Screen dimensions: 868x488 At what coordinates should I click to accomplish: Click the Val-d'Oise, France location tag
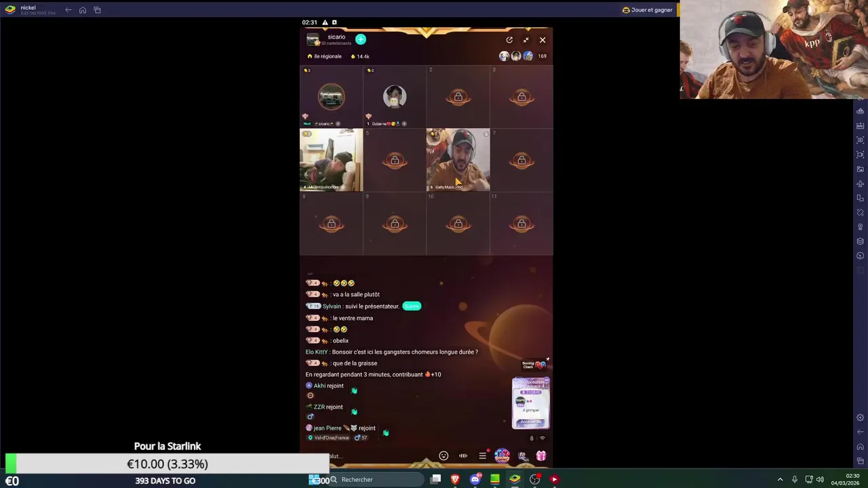(329, 438)
